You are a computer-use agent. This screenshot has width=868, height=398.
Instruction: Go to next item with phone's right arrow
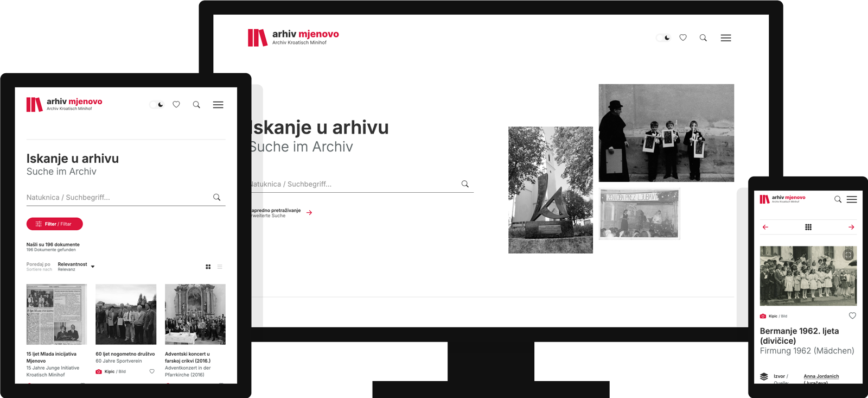[x=851, y=227]
